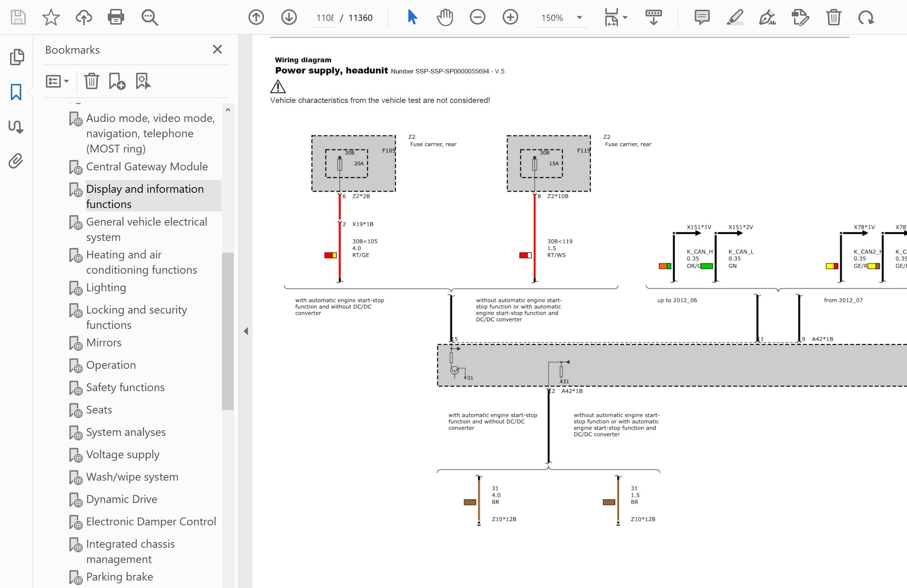Open the Voltage supply bookmark
The width and height of the screenshot is (907, 588).
[123, 455]
